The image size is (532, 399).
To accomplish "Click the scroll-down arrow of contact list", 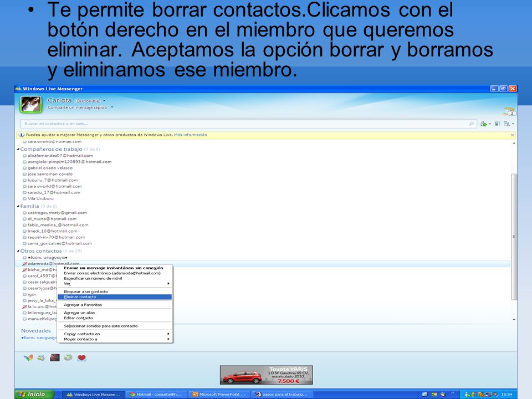I will tap(514, 320).
